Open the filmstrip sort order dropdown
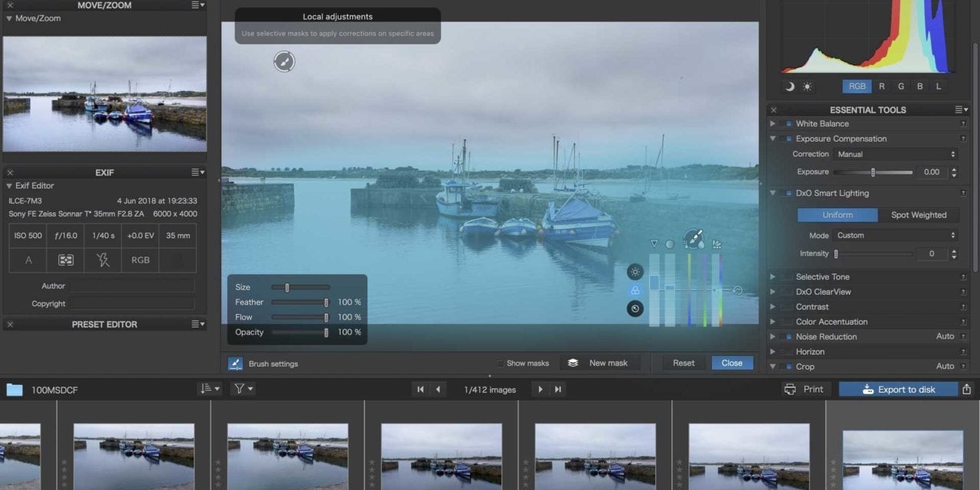 coord(209,389)
